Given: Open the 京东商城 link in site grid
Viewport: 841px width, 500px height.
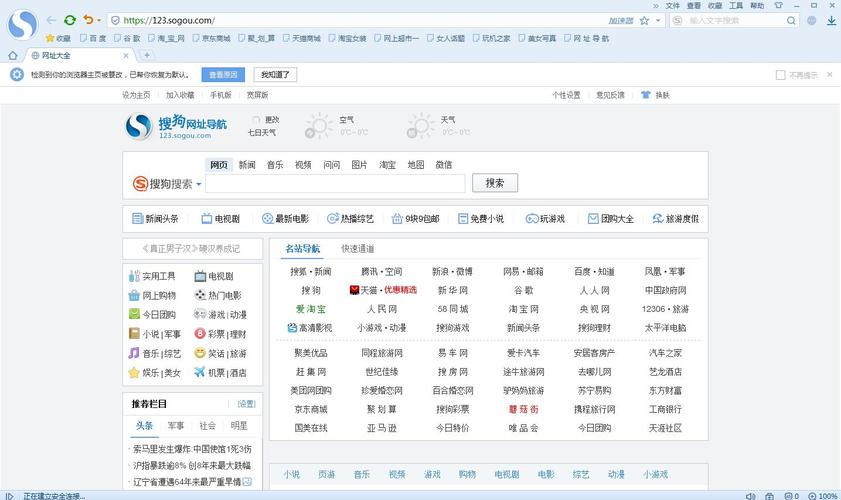Looking at the screenshot, I should click(311, 409).
